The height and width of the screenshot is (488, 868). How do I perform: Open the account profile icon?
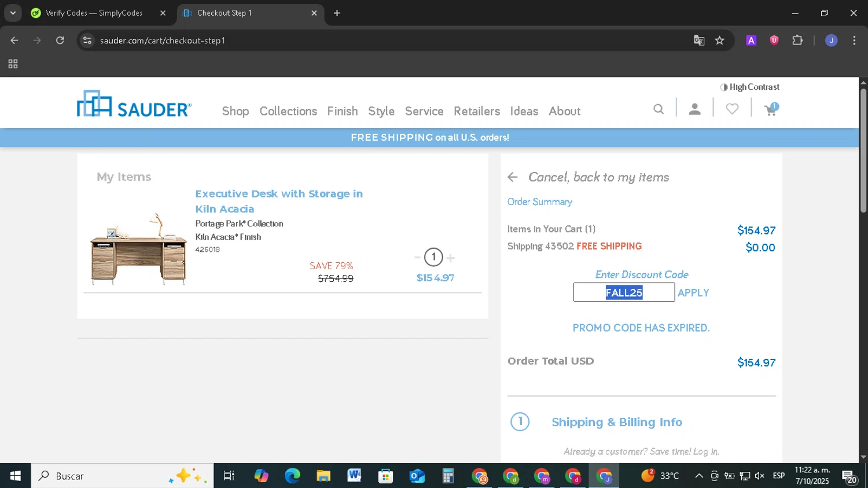(x=695, y=109)
